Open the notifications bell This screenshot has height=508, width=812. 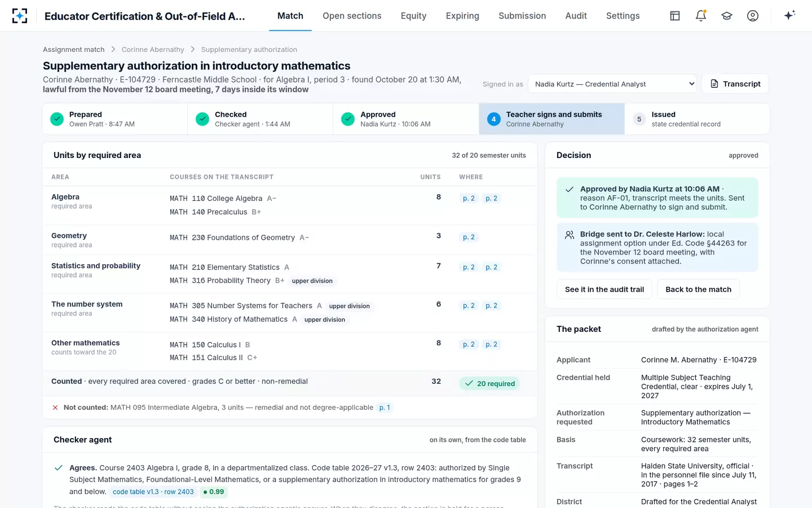(701, 16)
